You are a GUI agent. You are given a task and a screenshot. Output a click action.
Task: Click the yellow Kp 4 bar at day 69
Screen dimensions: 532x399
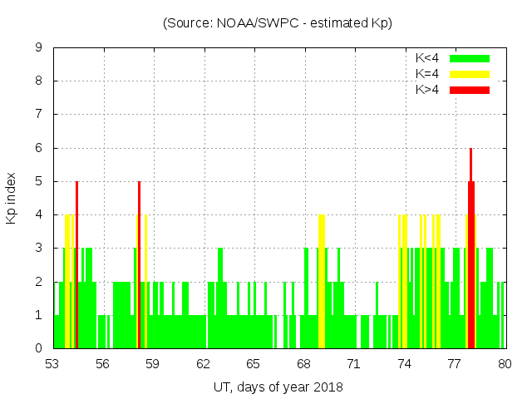tap(322, 283)
